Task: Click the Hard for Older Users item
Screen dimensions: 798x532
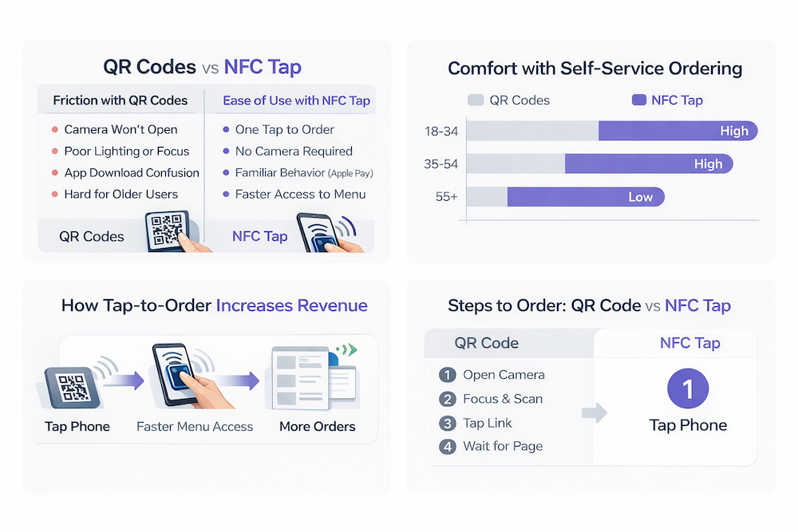Action: 120,194
